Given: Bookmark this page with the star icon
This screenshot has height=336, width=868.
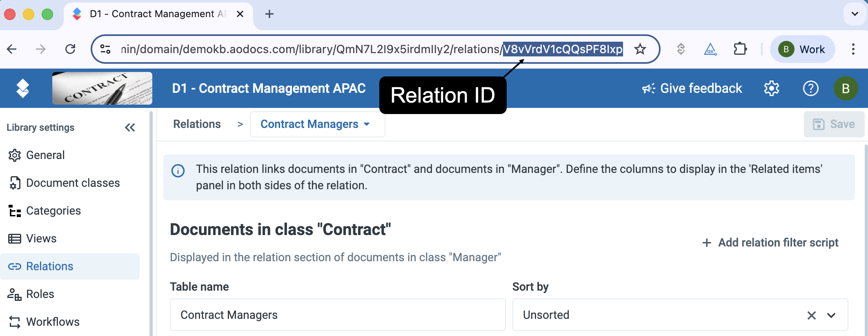Looking at the screenshot, I should [640, 49].
